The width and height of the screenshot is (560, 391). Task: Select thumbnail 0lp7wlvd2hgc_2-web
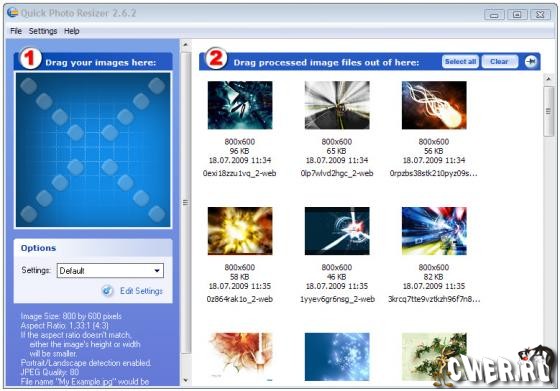(337, 105)
